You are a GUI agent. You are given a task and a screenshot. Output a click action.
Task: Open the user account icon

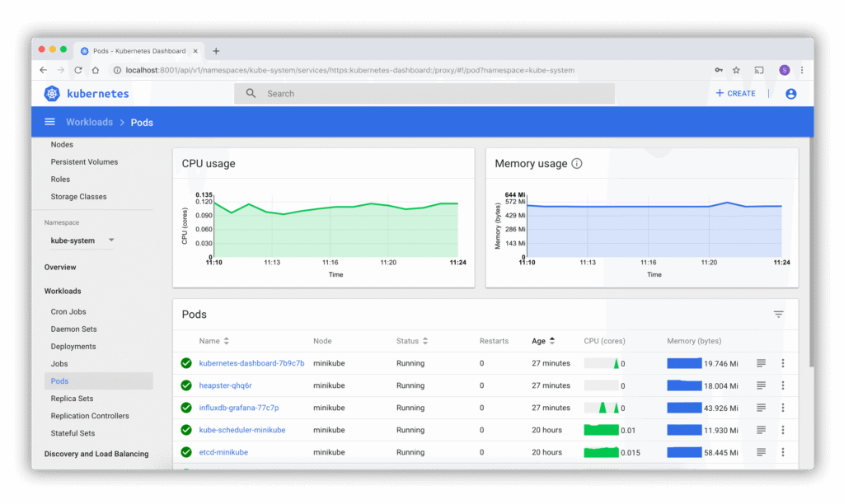click(790, 94)
